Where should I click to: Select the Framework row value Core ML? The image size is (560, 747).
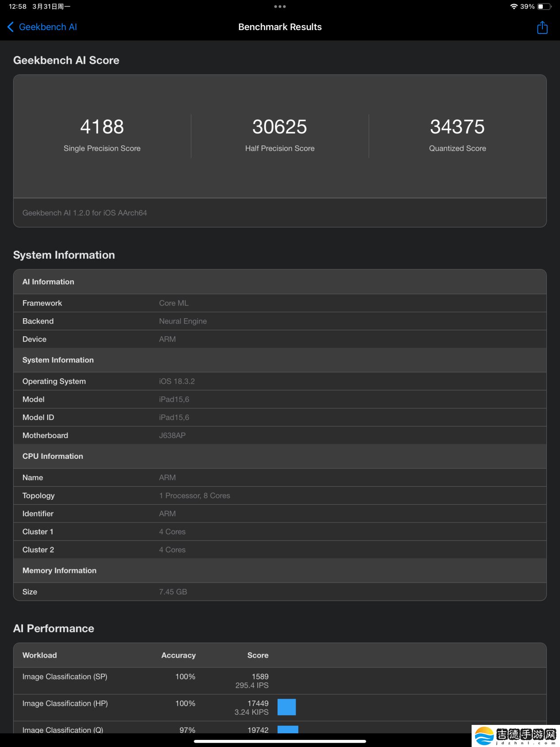[x=174, y=303]
